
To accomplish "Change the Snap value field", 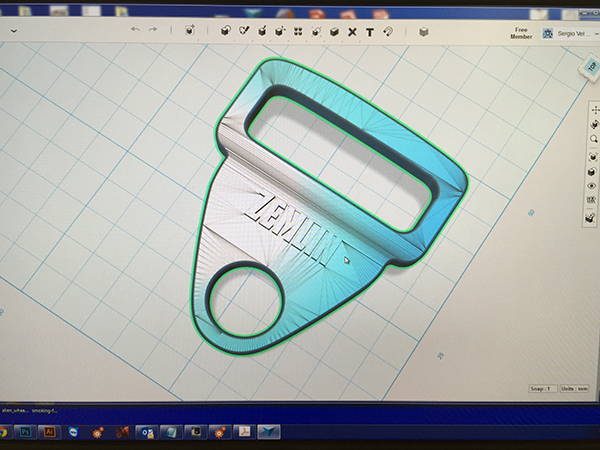I will (x=543, y=389).
